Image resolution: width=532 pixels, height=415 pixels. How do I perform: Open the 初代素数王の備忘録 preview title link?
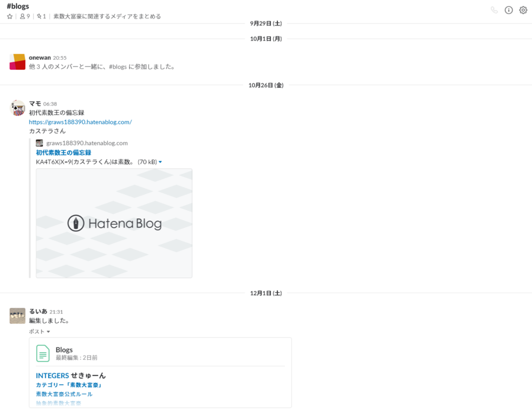tap(63, 152)
